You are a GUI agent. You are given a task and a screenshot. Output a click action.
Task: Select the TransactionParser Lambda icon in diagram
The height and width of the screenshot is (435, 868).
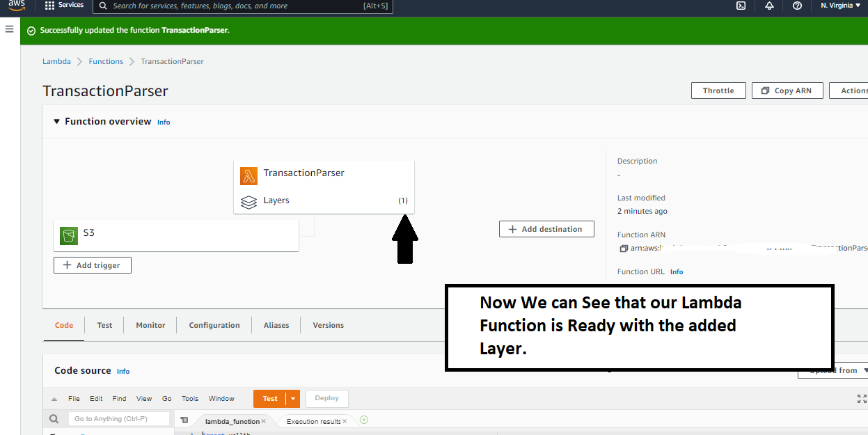point(248,175)
